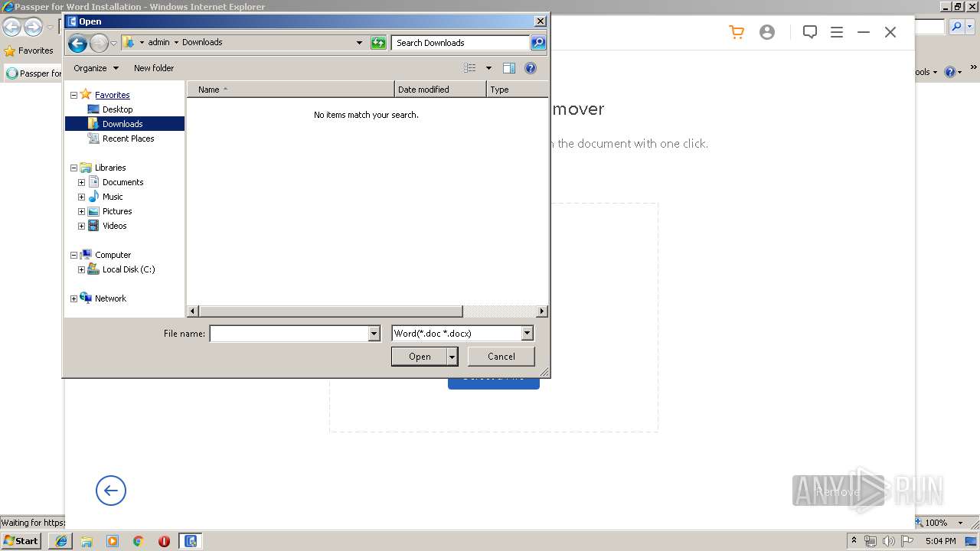Click the horizontal scrollbar in file list
Screen dimensions: 980x551
331,311
